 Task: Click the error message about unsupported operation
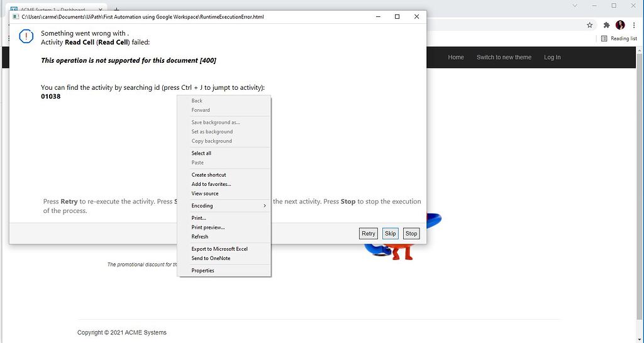[x=128, y=60]
